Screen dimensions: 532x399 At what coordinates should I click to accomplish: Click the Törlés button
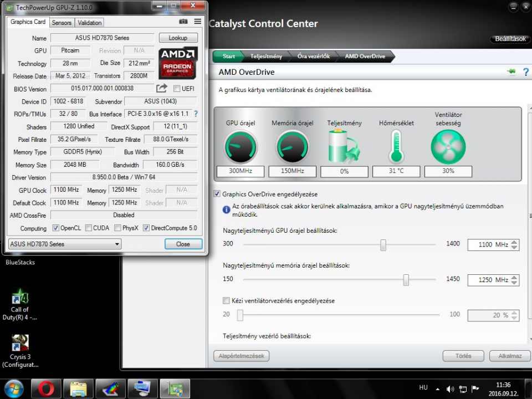463,356
